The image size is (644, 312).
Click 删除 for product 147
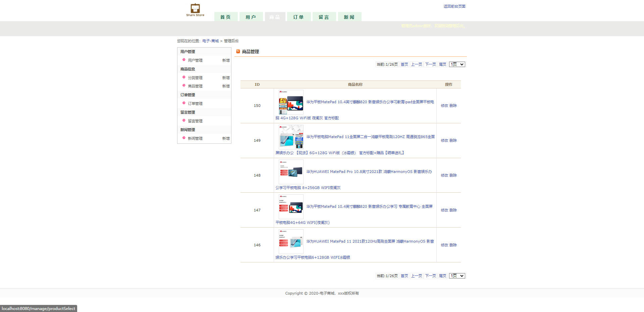click(453, 210)
